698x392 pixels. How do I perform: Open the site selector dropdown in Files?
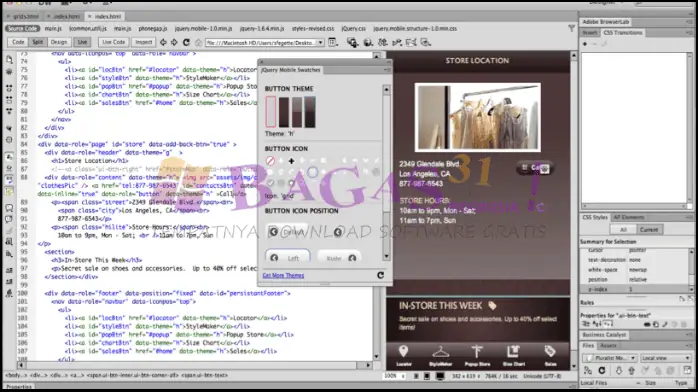(x=610, y=358)
